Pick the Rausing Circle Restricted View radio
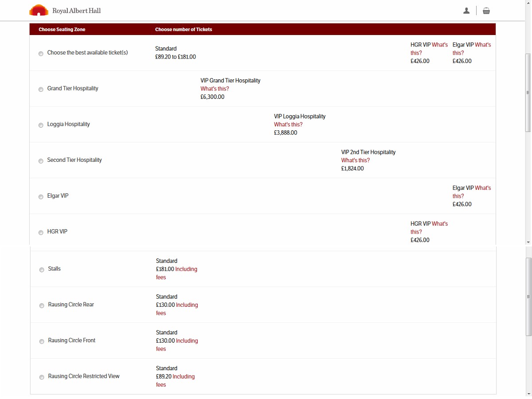The image size is (532, 399). click(x=42, y=377)
